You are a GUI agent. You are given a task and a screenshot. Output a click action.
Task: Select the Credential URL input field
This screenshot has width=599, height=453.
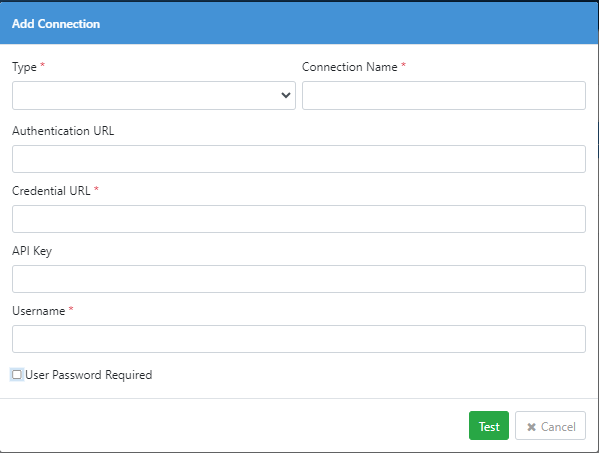pyautogui.click(x=299, y=219)
